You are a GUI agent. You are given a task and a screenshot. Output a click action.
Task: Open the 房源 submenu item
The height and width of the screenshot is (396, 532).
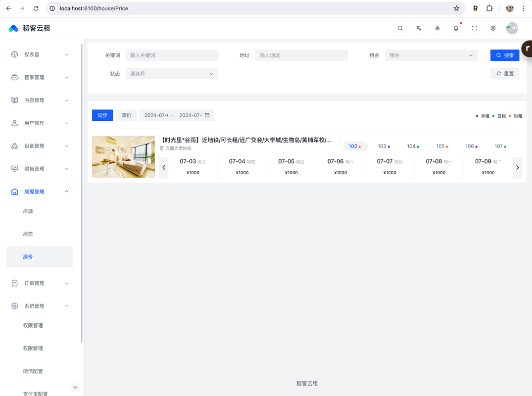40,211
